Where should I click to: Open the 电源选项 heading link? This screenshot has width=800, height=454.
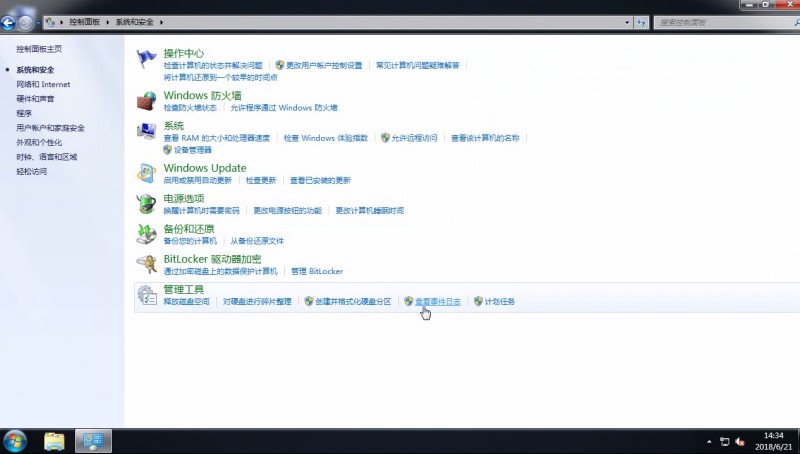pyautogui.click(x=184, y=198)
